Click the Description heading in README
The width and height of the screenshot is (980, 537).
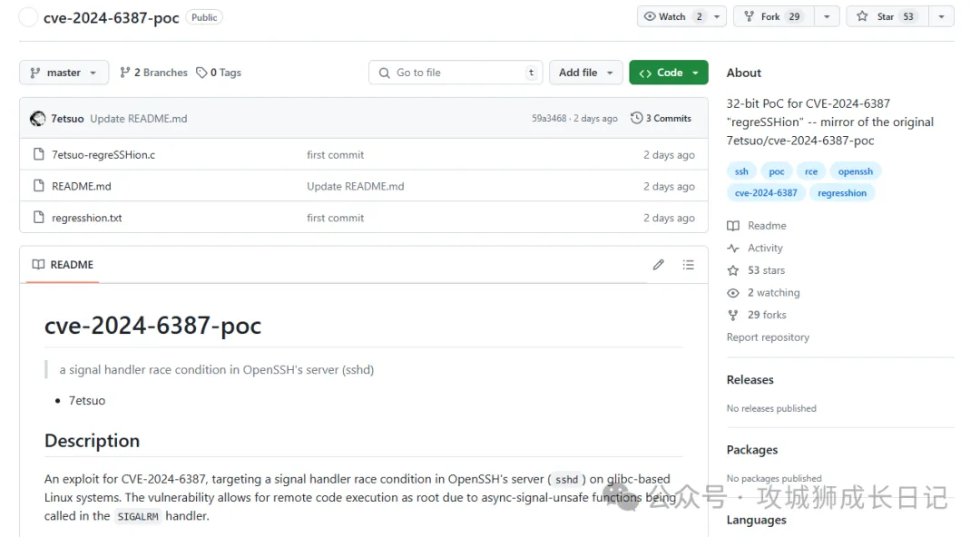92,442
